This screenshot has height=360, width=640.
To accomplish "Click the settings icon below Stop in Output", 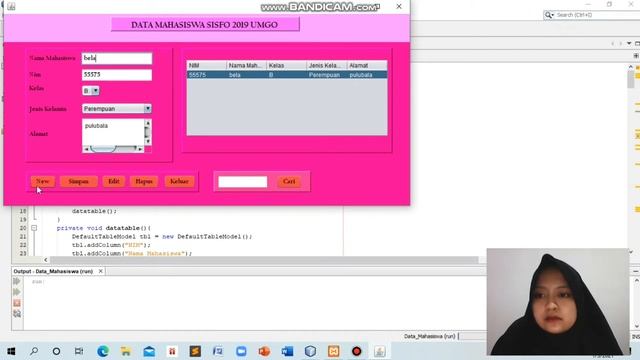I will tap(17, 313).
